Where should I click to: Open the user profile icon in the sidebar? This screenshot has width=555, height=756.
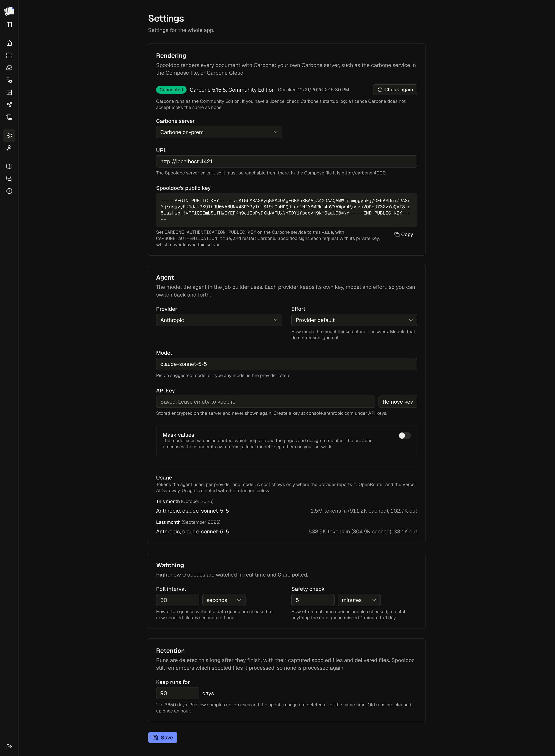point(9,148)
